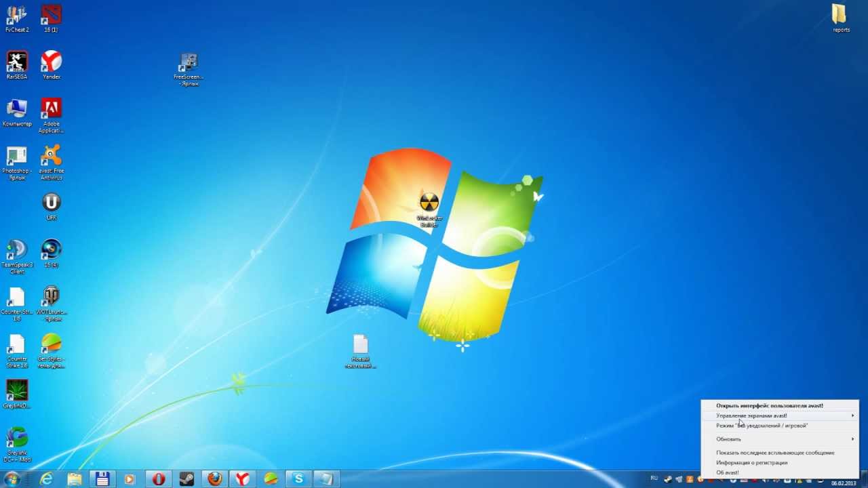
Task: Open the Greylink DC++ Mod shortcut
Action: [x=17, y=445]
